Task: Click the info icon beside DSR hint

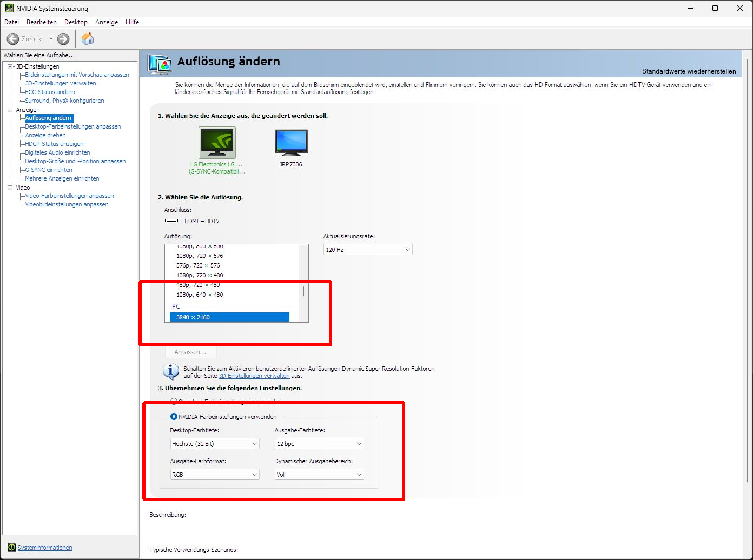Action: click(x=171, y=371)
